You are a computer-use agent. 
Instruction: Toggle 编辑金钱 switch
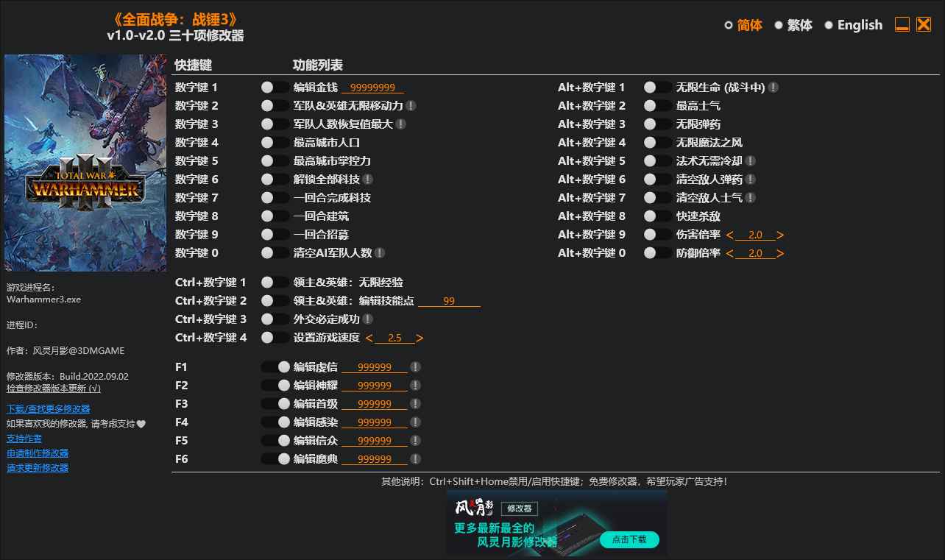point(275,88)
